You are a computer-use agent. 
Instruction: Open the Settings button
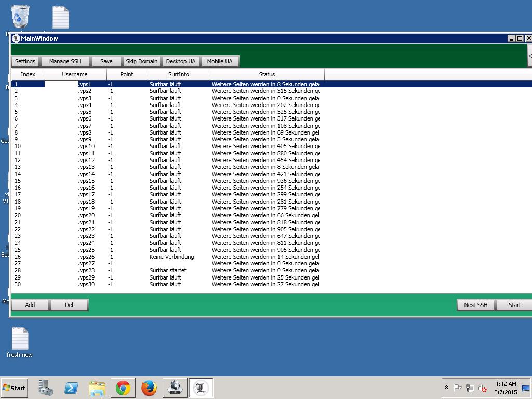click(25, 61)
